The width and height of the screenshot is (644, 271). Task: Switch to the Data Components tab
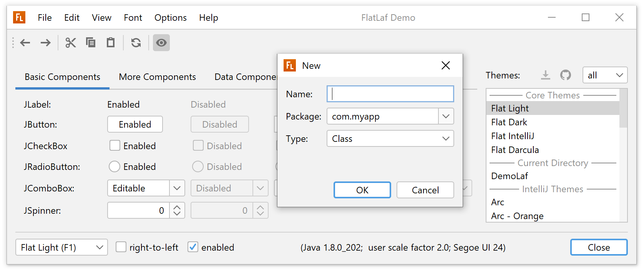(246, 77)
